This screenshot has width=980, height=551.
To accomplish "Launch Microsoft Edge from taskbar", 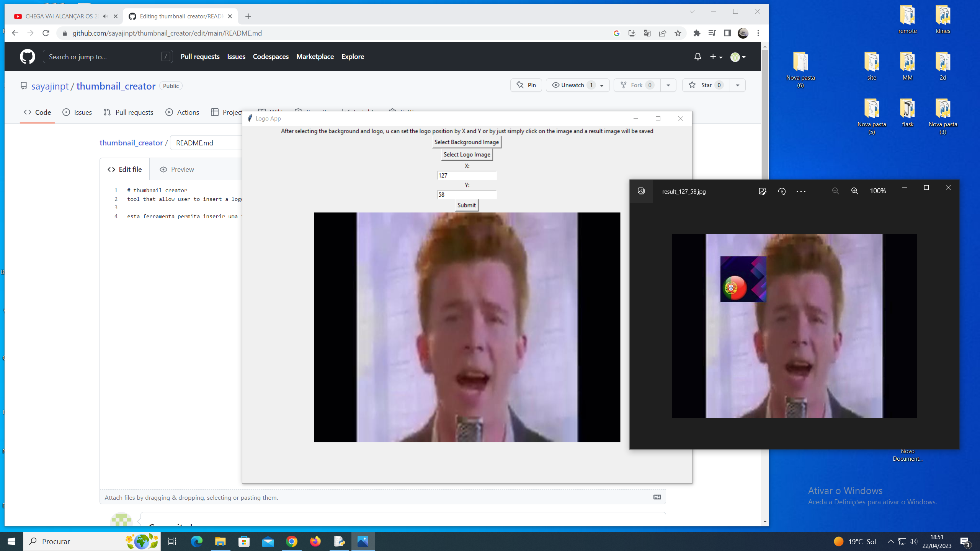I will (196, 541).
